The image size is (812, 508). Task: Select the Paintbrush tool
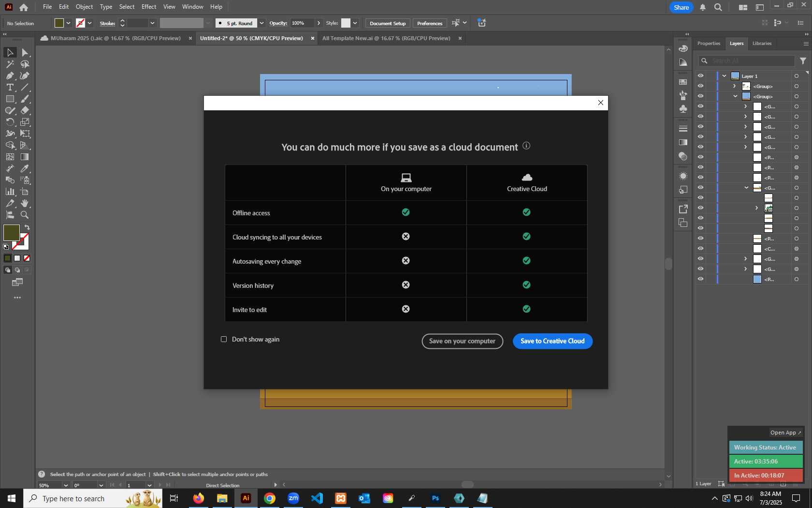tap(25, 99)
